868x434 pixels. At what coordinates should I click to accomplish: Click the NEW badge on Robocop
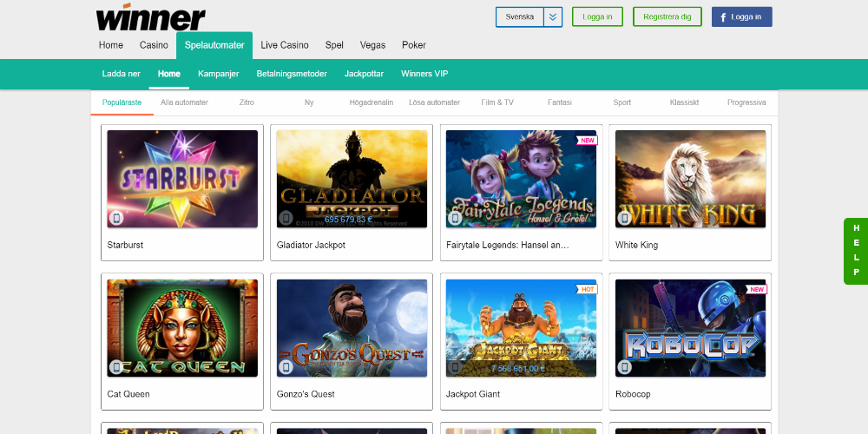(756, 289)
